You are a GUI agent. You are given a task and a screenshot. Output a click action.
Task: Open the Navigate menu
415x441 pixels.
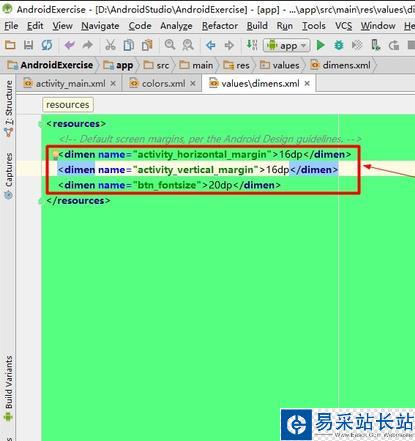100,26
